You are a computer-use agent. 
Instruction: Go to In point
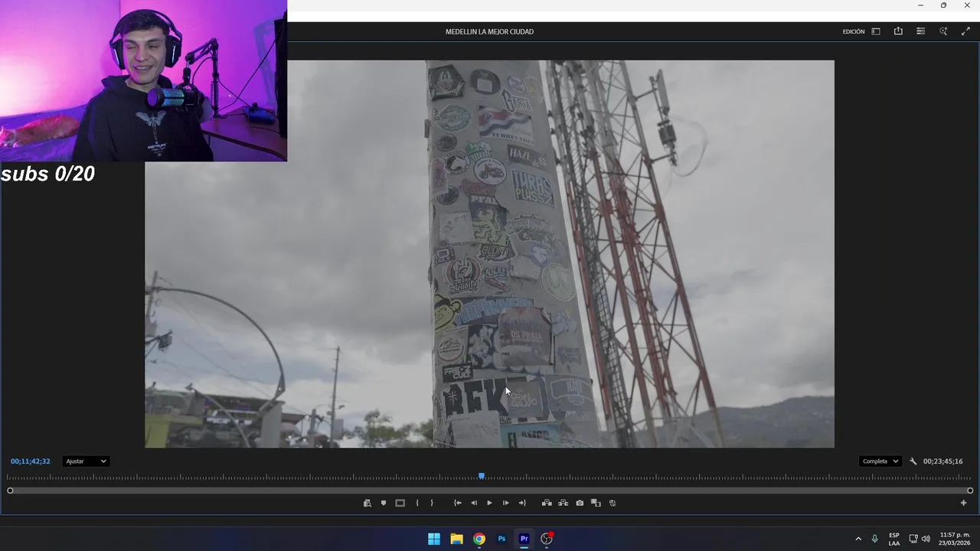click(457, 503)
